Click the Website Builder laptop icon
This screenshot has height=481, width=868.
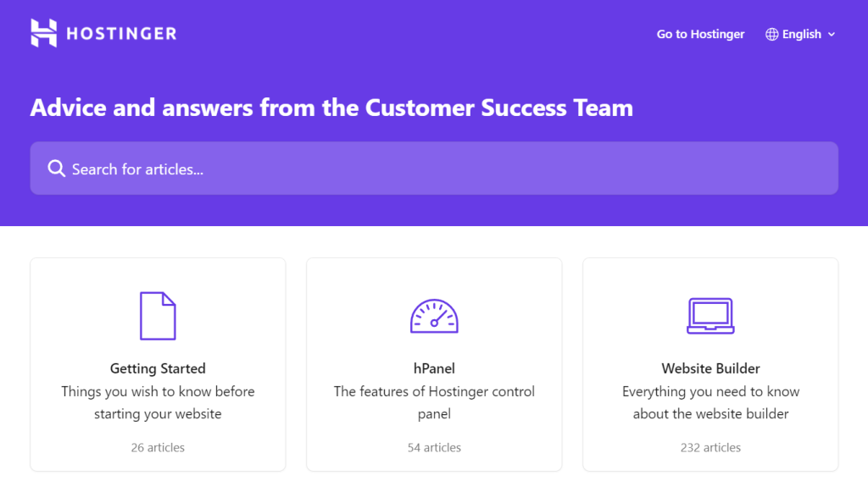tap(710, 316)
